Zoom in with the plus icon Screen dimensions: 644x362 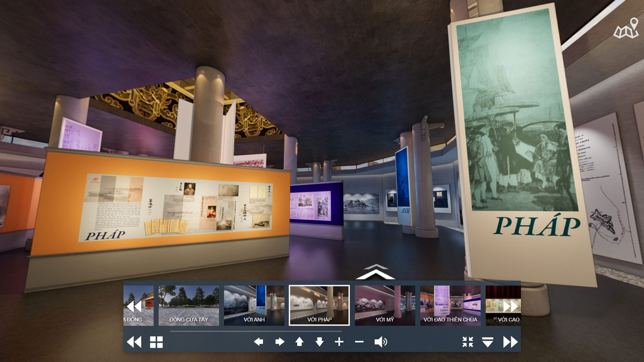coord(339,342)
